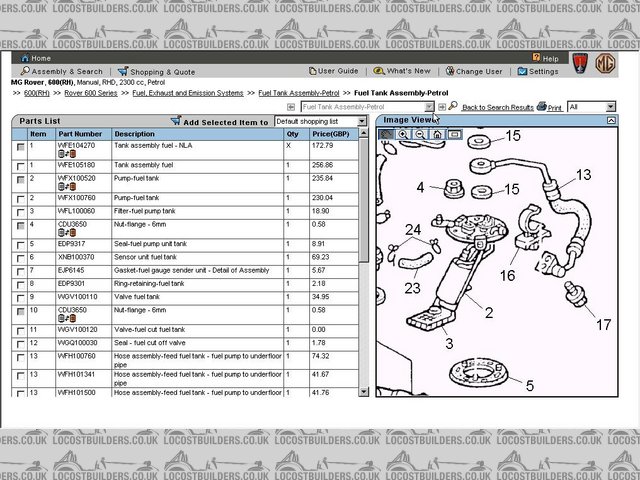Select part number WGV100120

78,329
